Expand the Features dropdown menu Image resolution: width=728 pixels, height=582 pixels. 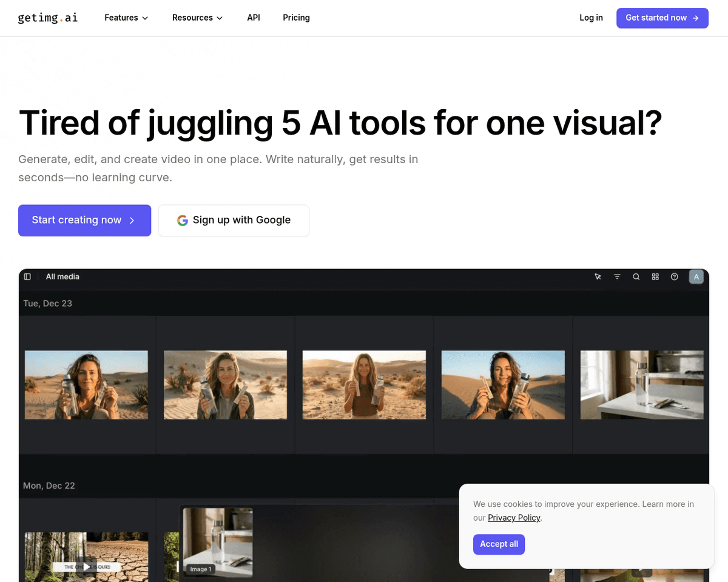coord(126,18)
